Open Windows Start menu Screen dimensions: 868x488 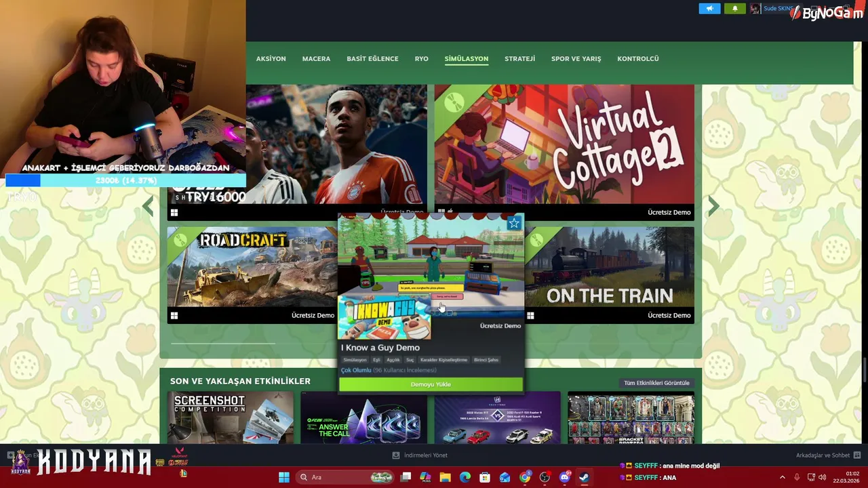point(284,477)
